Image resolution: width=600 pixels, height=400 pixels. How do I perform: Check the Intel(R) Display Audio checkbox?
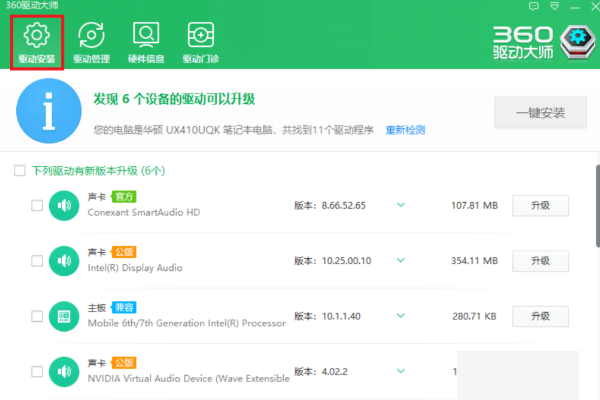(x=37, y=261)
